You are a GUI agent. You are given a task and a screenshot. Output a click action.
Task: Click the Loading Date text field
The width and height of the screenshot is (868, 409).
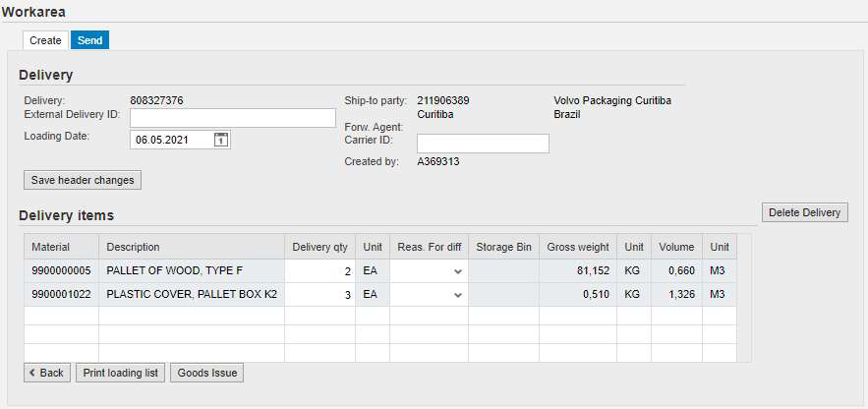171,140
